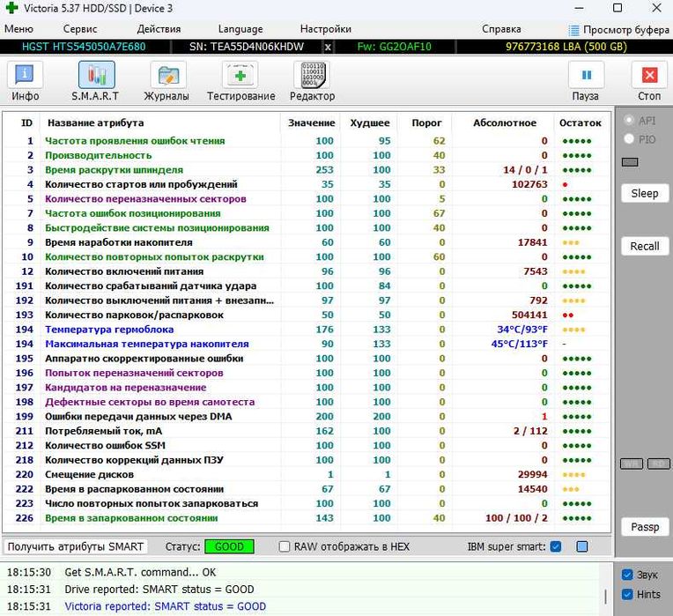Select row Ошибки передачи данных через DMA

coord(307,416)
